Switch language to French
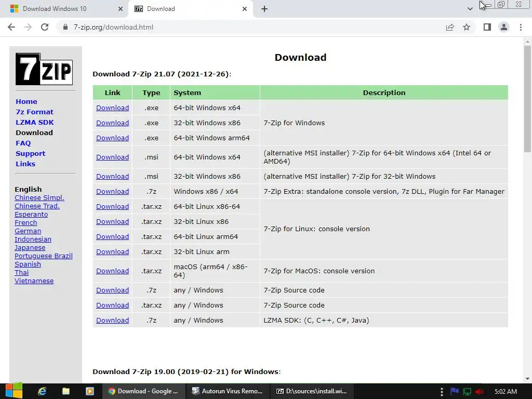 click(26, 222)
